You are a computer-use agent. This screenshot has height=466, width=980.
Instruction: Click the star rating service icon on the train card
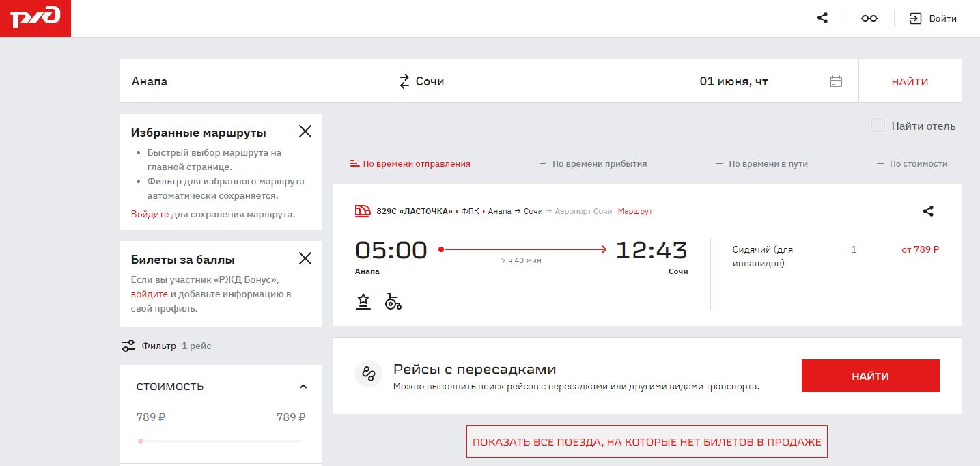tap(363, 302)
